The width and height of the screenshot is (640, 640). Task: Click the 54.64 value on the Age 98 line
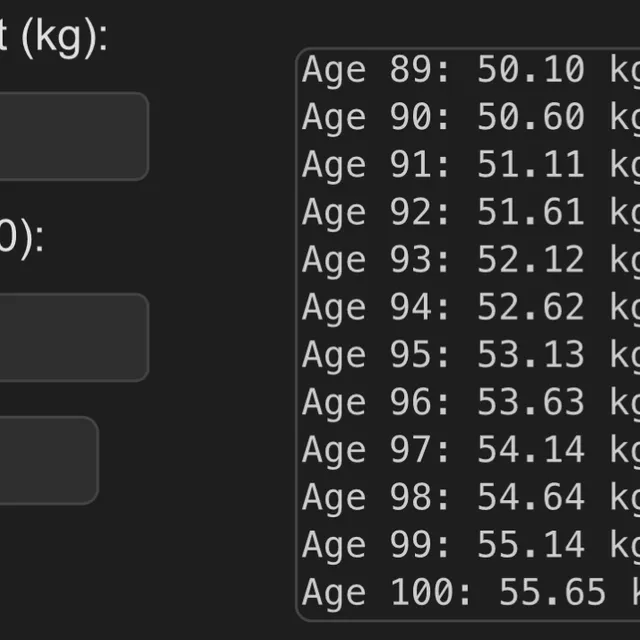(x=530, y=497)
